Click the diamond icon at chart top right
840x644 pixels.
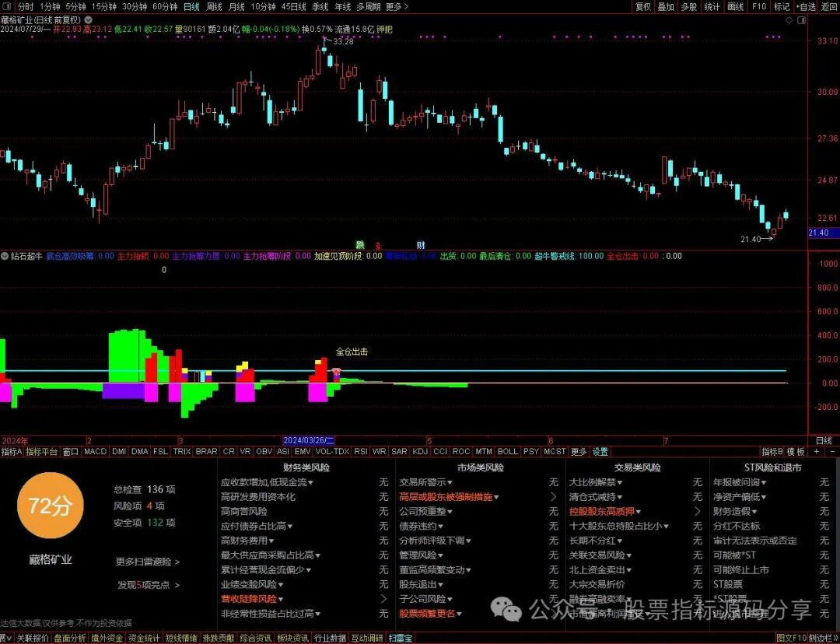(789, 19)
